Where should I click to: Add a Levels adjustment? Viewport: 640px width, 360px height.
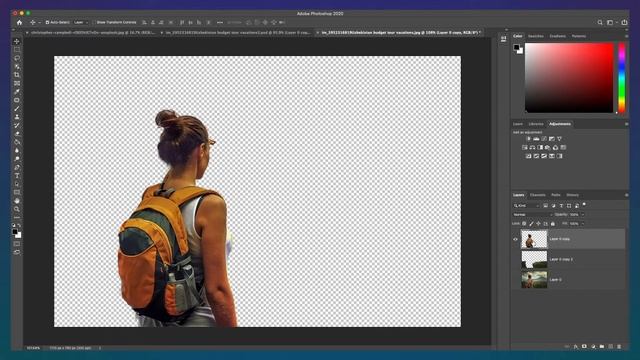pyautogui.click(x=536, y=139)
